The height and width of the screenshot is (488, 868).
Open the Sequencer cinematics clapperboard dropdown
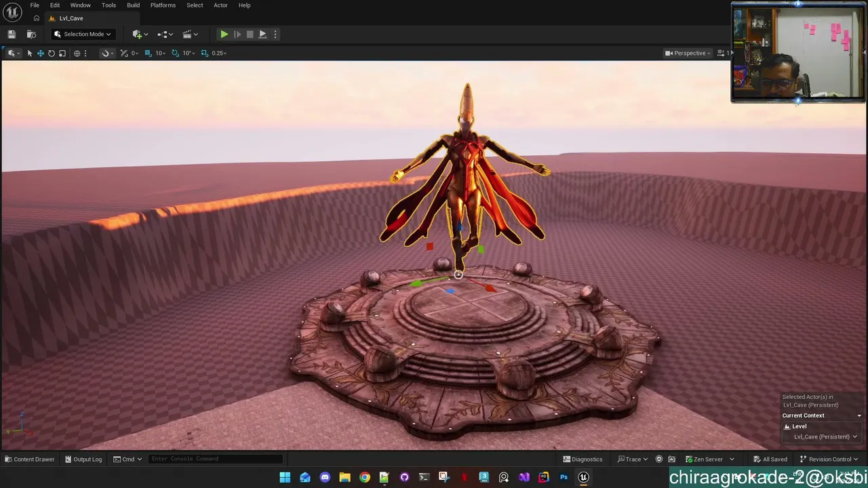[x=191, y=34]
